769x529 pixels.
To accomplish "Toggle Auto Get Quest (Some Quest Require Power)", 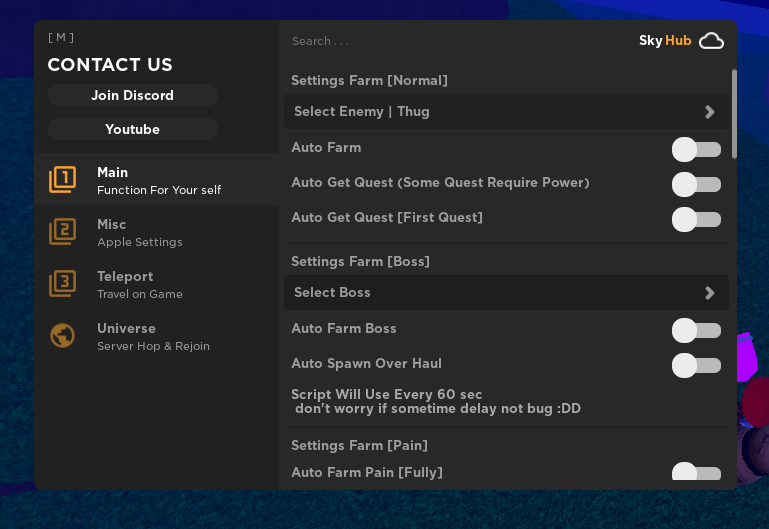I will 696,184.
